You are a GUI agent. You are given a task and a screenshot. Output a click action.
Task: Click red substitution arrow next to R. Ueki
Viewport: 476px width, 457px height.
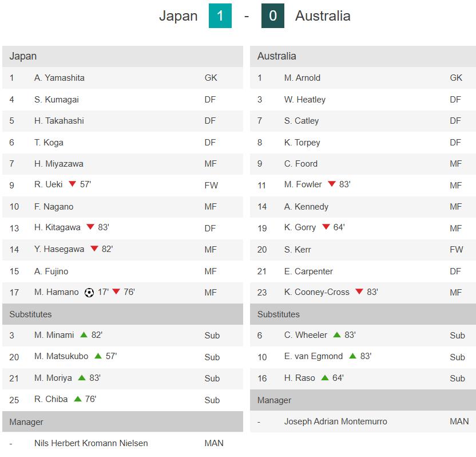click(x=72, y=184)
